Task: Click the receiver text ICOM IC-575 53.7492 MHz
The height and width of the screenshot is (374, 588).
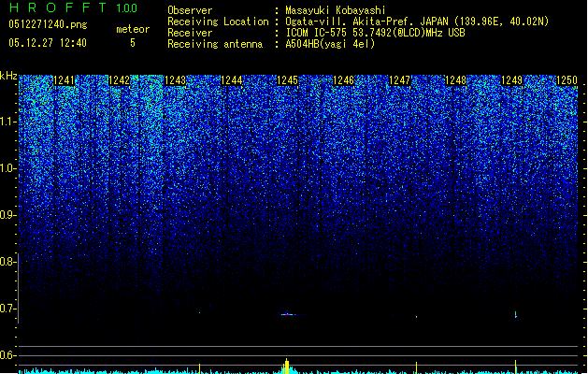Action: 375,33
